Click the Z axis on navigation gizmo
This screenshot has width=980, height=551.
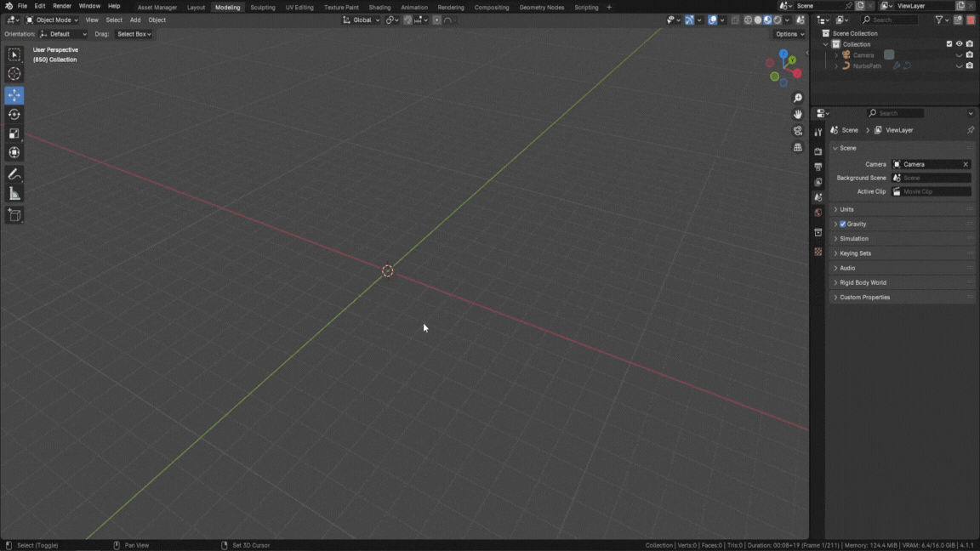point(783,54)
